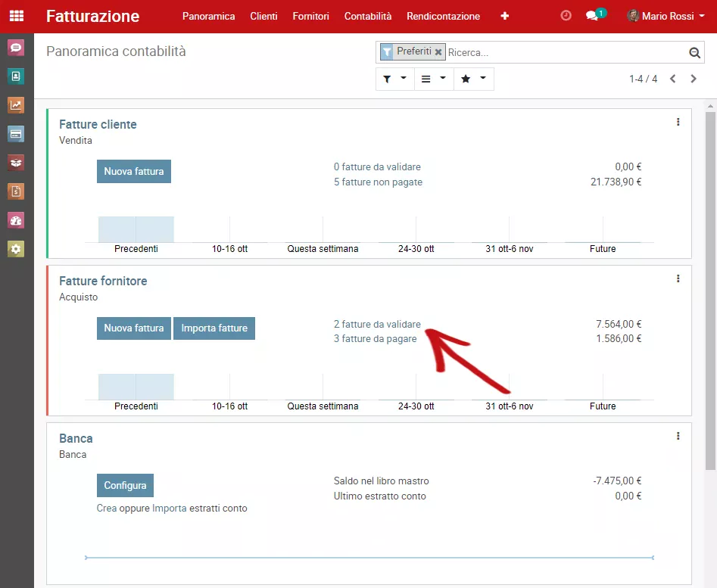The width and height of the screenshot is (717, 588).
Task: Click Ultimo estratto conto label
Action: (380, 496)
